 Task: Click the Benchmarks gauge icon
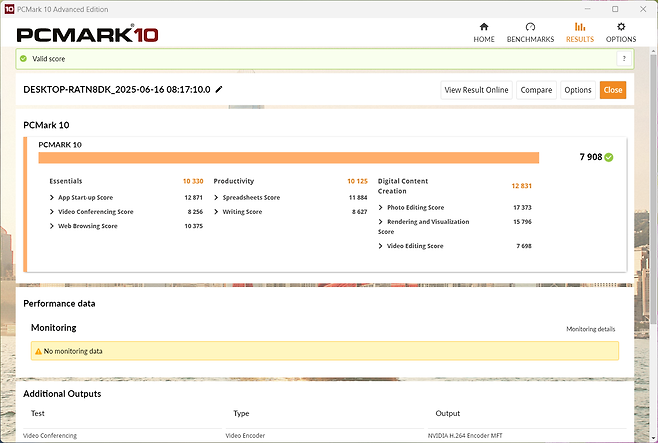pyautogui.click(x=530, y=27)
